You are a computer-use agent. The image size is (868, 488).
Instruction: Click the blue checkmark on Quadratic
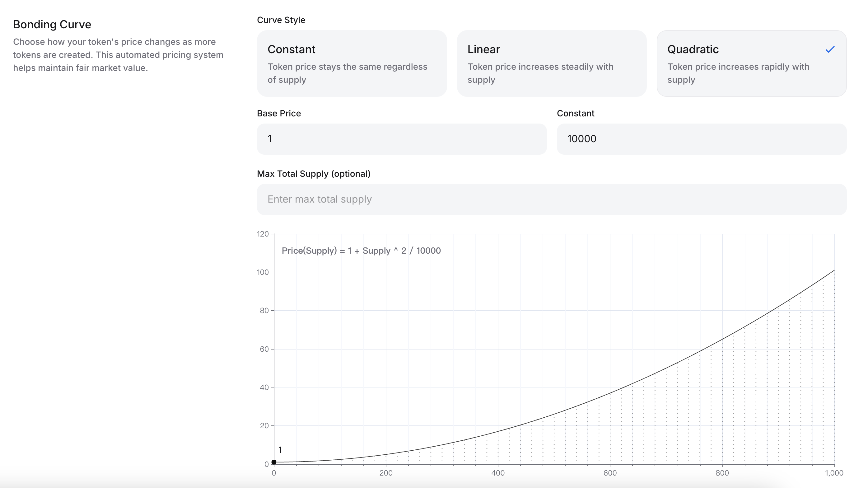pos(830,49)
